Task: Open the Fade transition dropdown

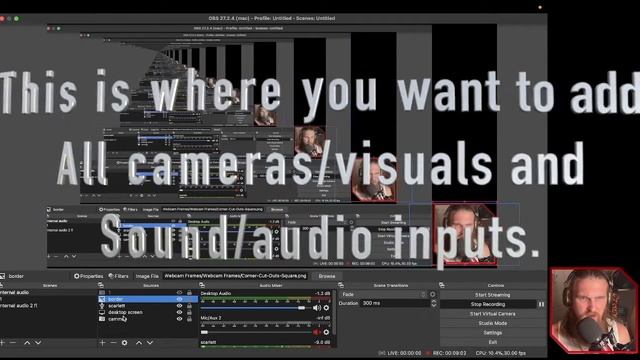Action: (383, 294)
